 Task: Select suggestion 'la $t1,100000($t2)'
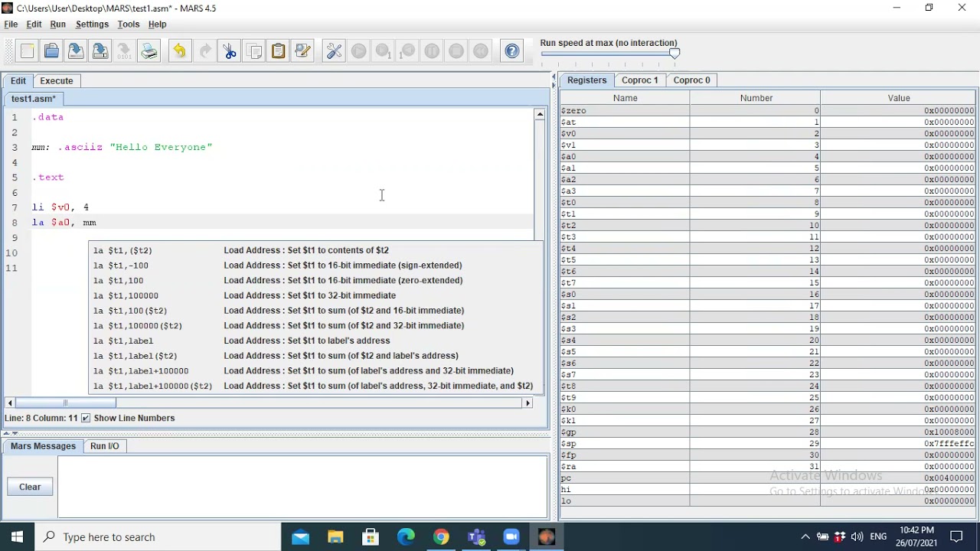click(x=314, y=325)
